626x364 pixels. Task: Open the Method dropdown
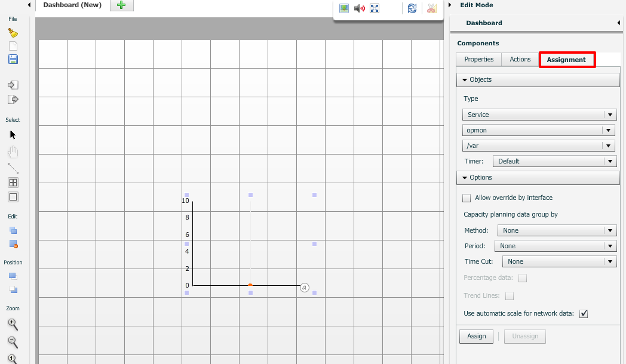(557, 230)
